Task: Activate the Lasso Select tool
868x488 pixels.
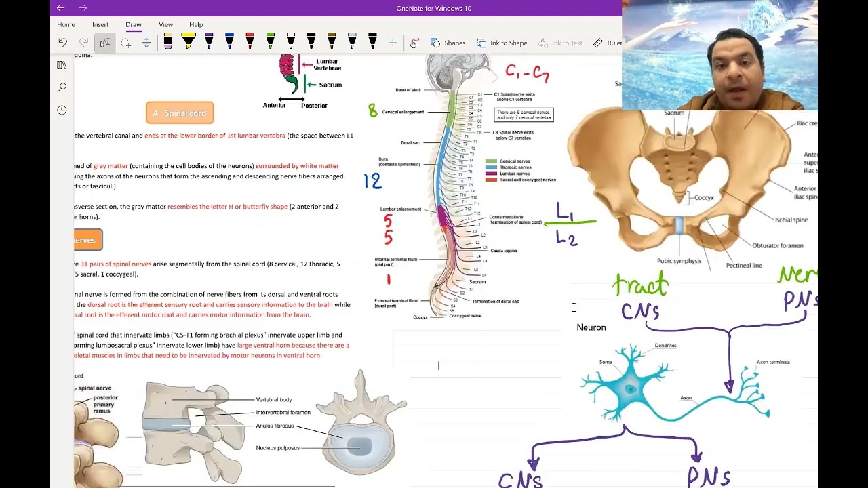Action: (125, 43)
